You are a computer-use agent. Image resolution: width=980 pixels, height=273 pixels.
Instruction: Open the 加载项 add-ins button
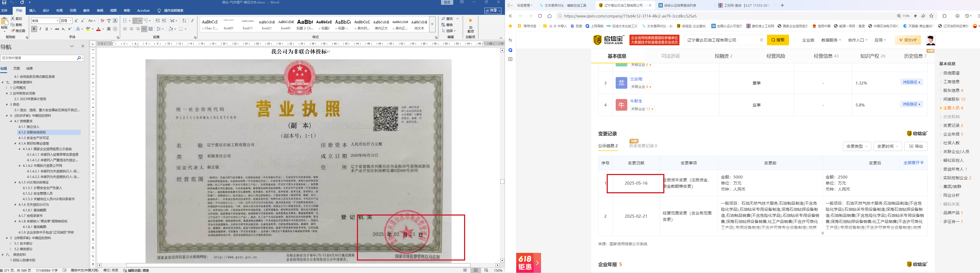click(x=470, y=25)
